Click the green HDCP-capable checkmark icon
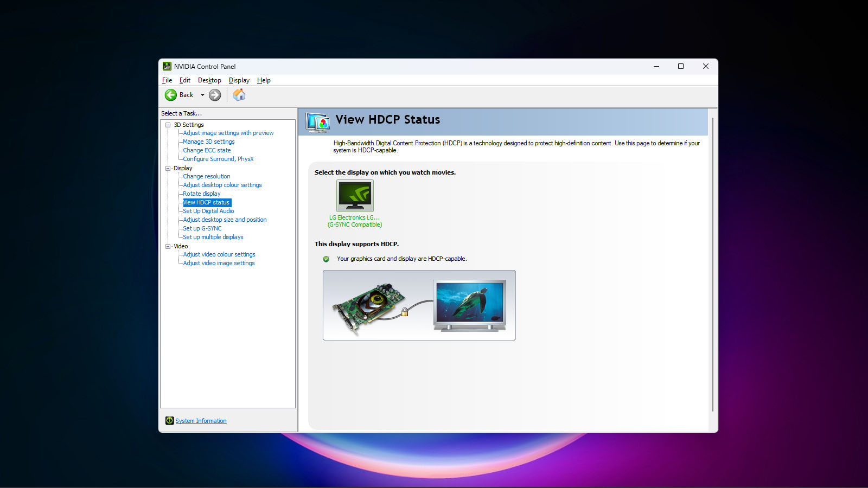This screenshot has width=868, height=488. (326, 259)
